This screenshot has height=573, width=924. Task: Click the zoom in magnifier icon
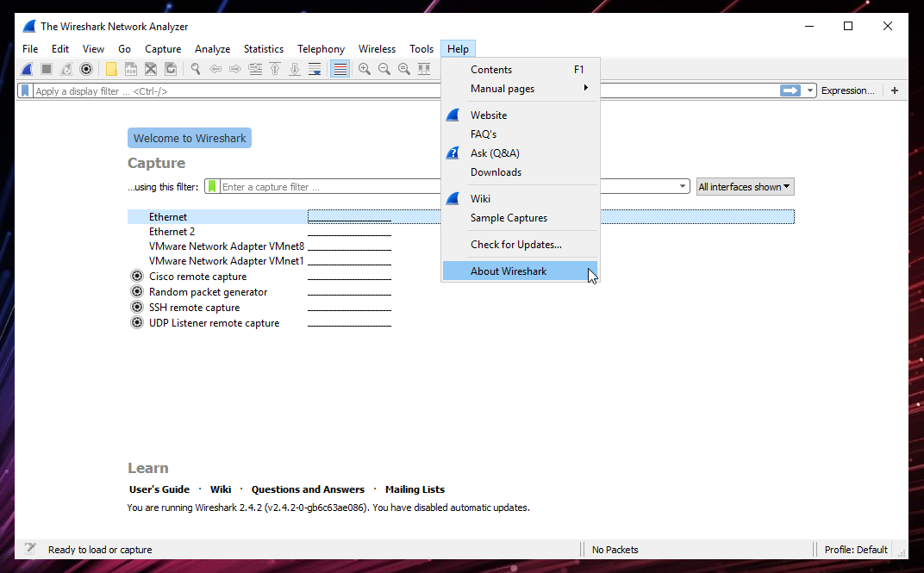[x=365, y=69]
